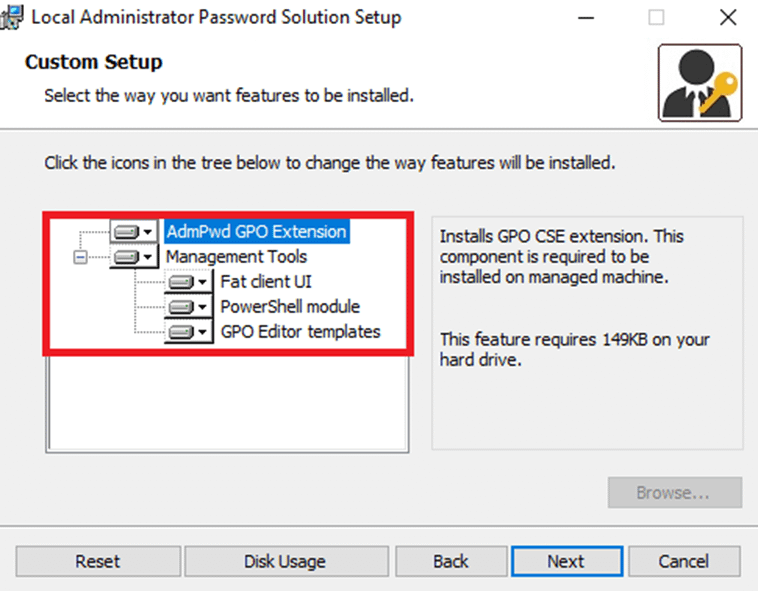The width and height of the screenshot is (758, 591).
Task: Click the disabled Browse... button
Action: [x=675, y=492]
